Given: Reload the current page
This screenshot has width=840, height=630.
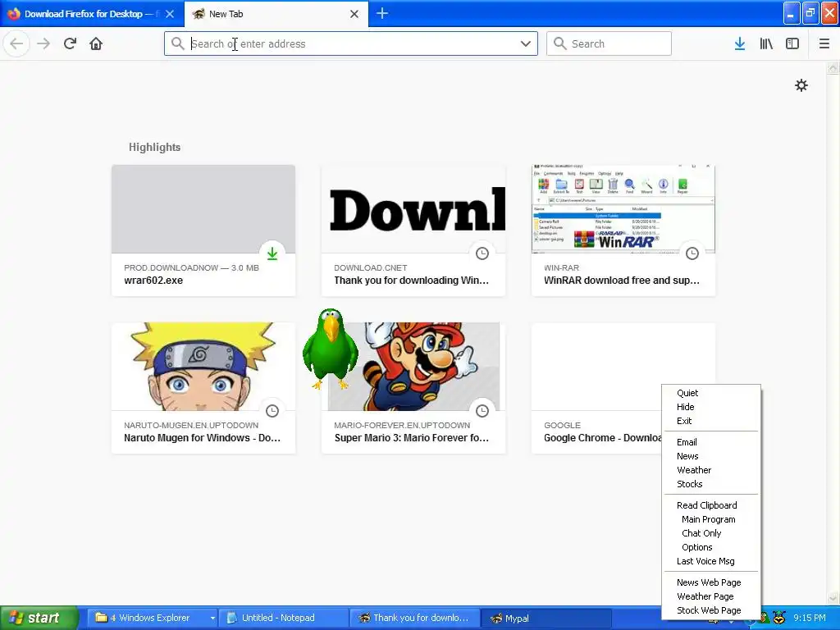Looking at the screenshot, I should point(70,43).
